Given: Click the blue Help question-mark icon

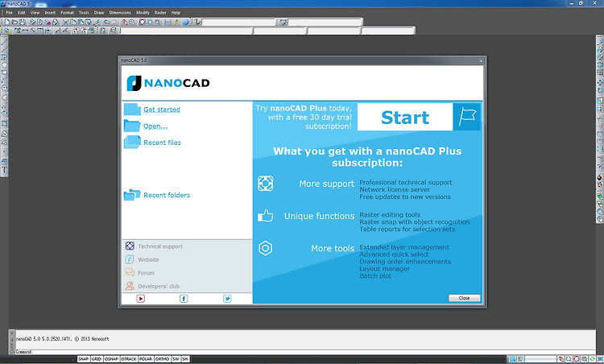Looking at the screenshot, I should 186,23.
